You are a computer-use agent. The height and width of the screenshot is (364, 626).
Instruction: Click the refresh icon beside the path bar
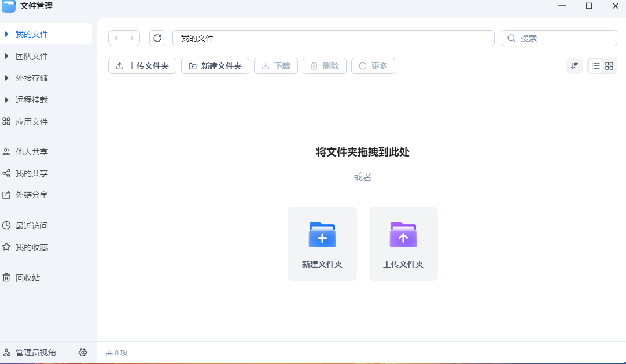[157, 38]
